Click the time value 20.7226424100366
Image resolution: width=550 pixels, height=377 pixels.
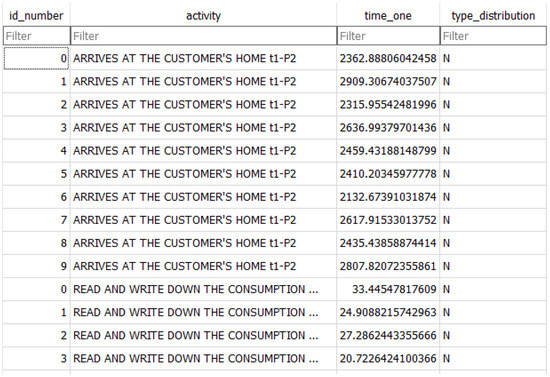coord(388,359)
